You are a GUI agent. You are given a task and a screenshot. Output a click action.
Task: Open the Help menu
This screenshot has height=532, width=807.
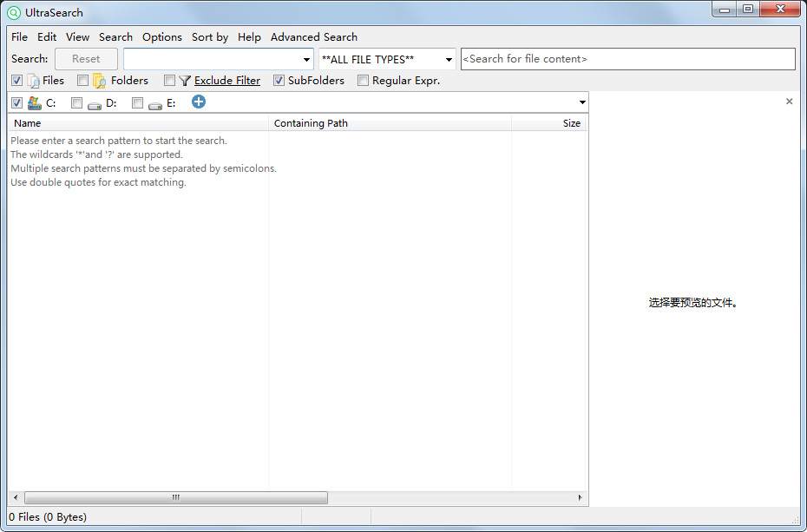pos(249,37)
